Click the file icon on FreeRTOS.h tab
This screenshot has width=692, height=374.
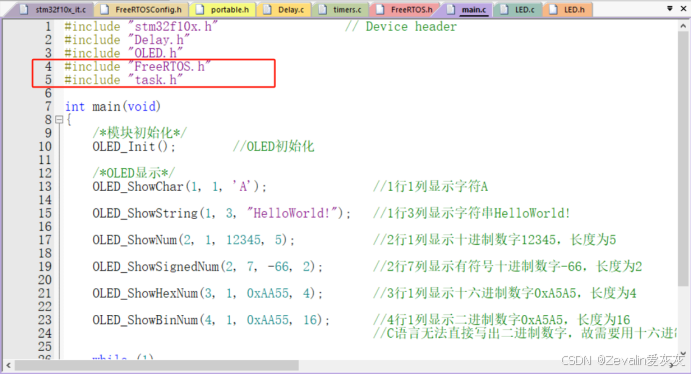pos(380,9)
